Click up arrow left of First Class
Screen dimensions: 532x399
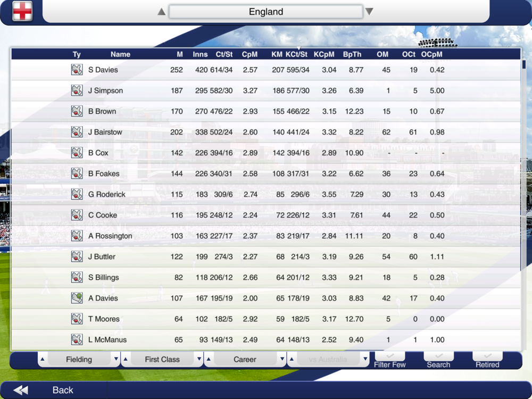click(126, 359)
